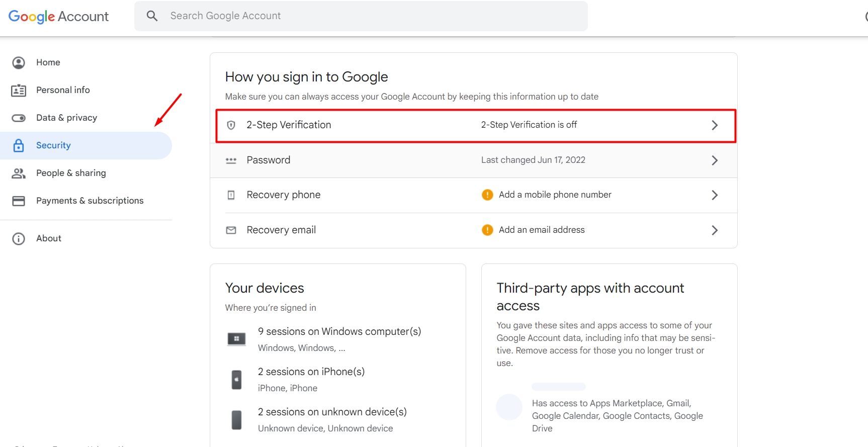This screenshot has width=868, height=447.
Task: Open '9 sessions on Windows computer(s)'
Action: click(339, 331)
